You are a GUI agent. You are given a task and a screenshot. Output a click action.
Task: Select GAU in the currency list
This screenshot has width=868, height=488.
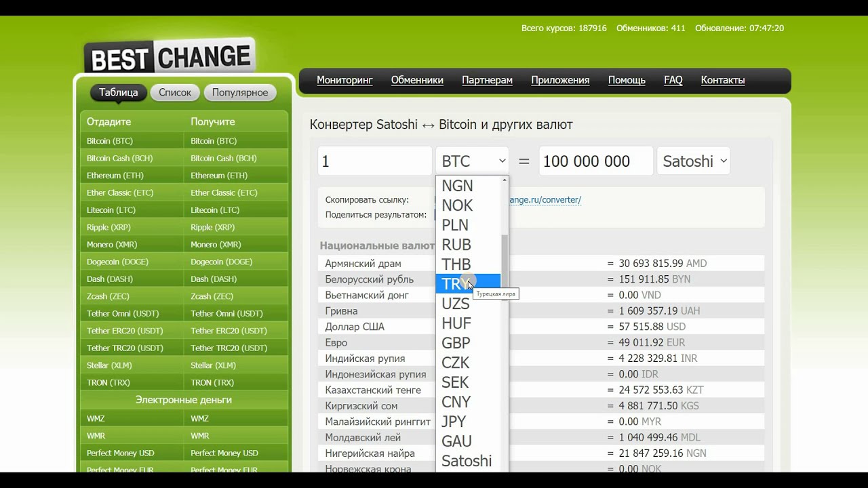point(468,441)
